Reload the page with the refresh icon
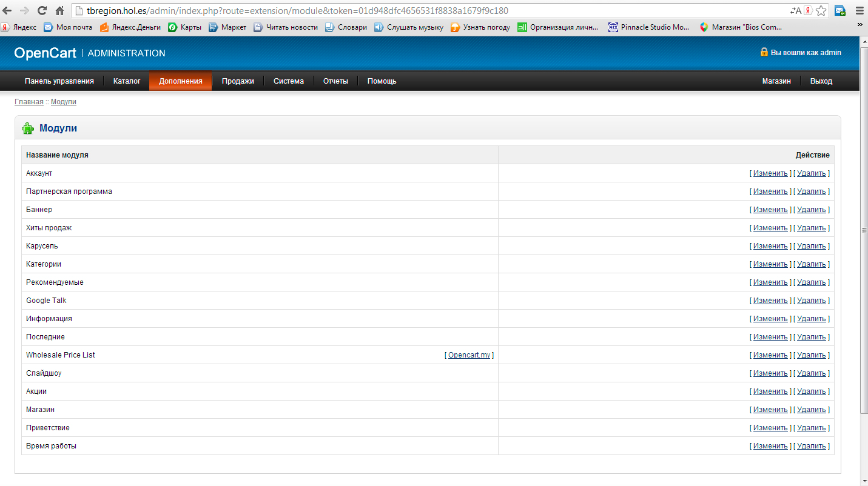Viewport: 868px width, 486px height. [42, 10]
